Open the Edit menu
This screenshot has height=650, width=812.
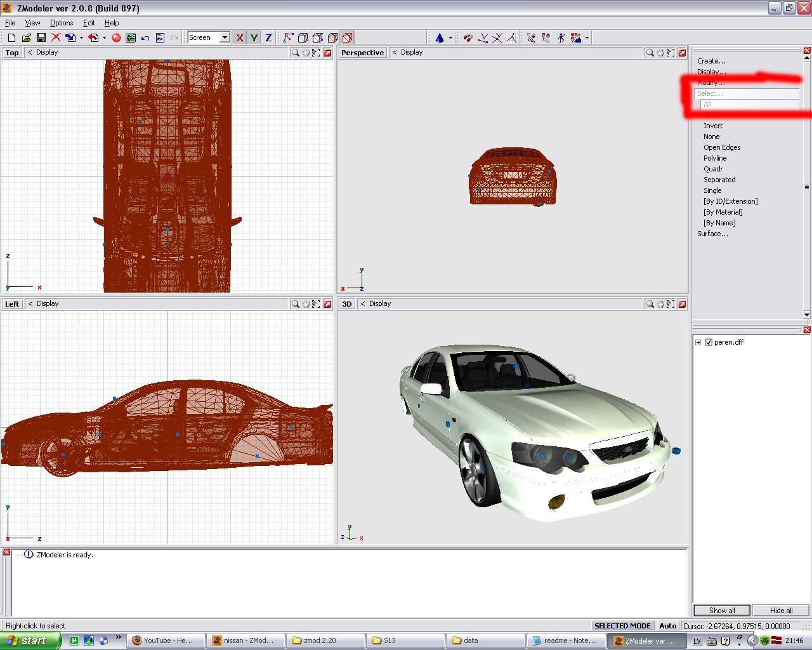pos(89,23)
